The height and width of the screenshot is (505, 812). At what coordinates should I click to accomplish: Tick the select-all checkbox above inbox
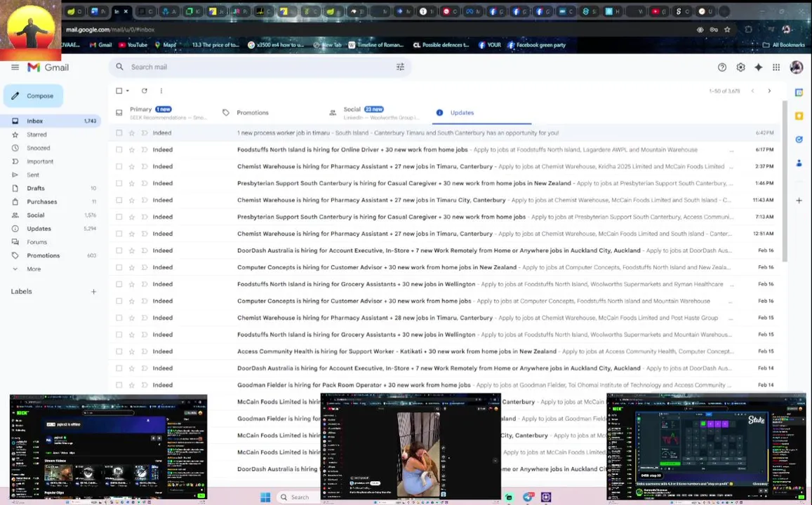click(x=119, y=90)
